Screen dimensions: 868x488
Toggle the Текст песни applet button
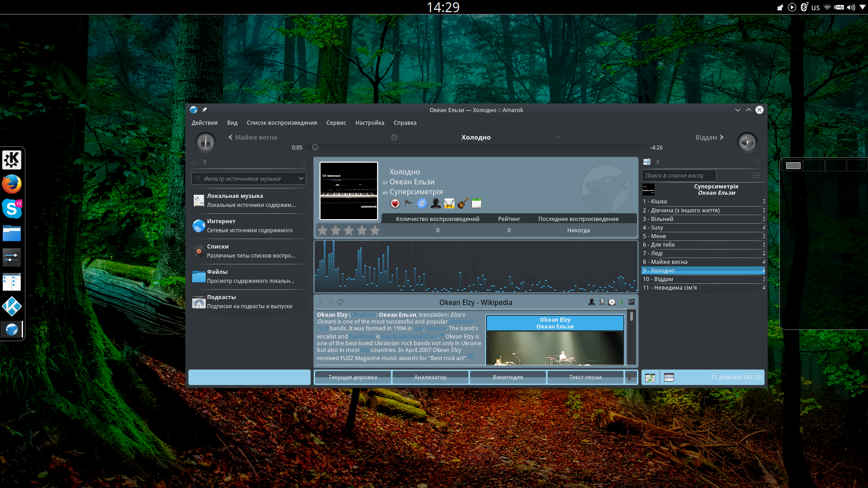[x=585, y=377]
